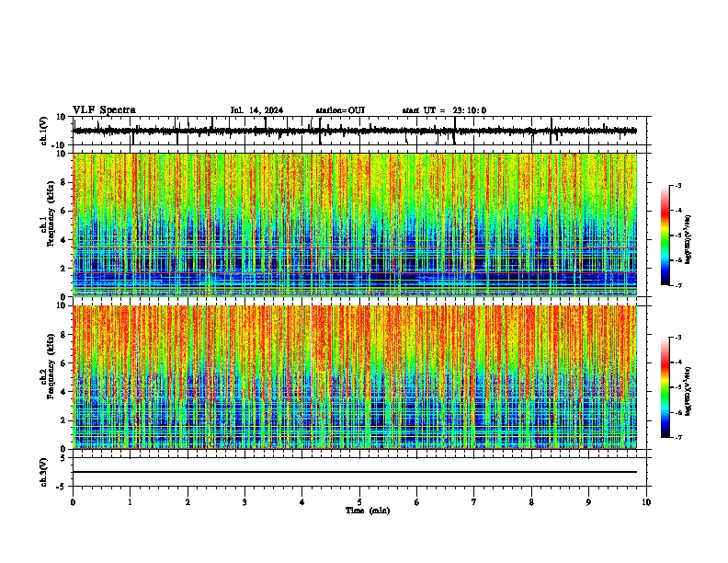
Task: Click the ch.1 spectrogram color bar
Action: [x=665, y=236]
